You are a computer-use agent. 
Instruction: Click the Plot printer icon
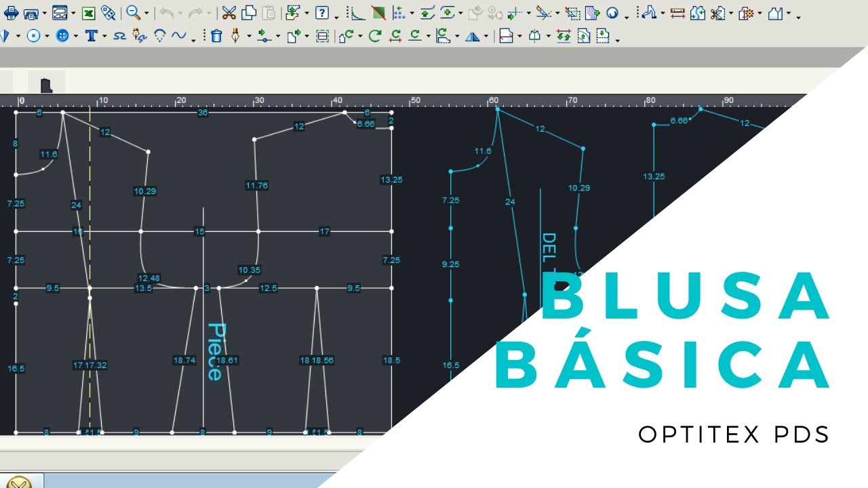pos(31,14)
